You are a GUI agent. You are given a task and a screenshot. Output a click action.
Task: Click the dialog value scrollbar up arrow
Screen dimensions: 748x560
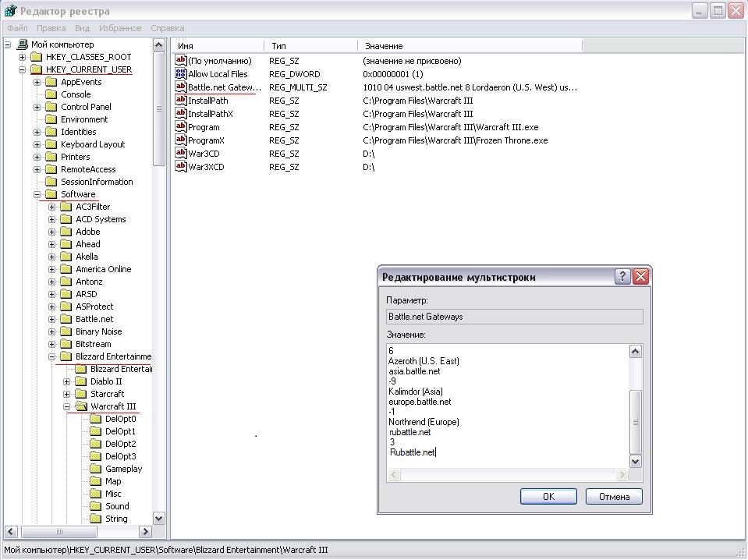pos(636,352)
